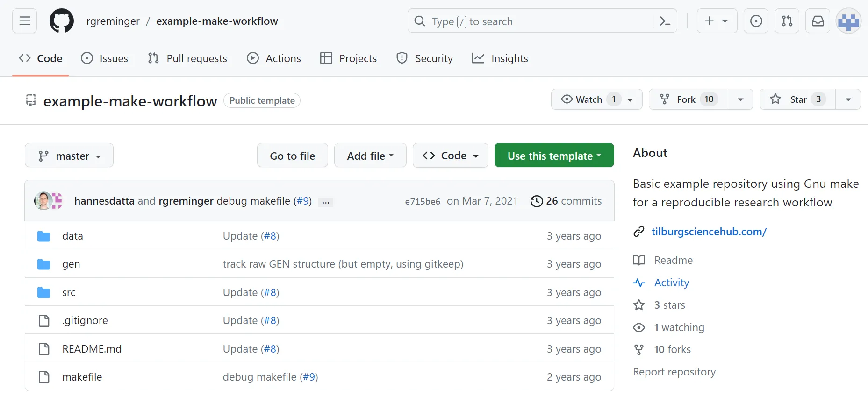The image size is (868, 396).
Task: Open the Add file dropdown
Action: click(x=370, y=156)
